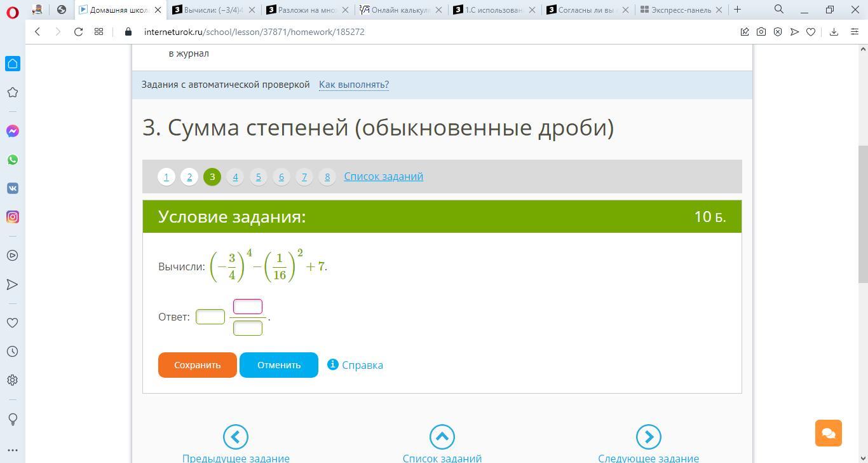Open sidebar three-dots setup menu
The width and height of the screenshot is (868, 463).
pos(13,450)
